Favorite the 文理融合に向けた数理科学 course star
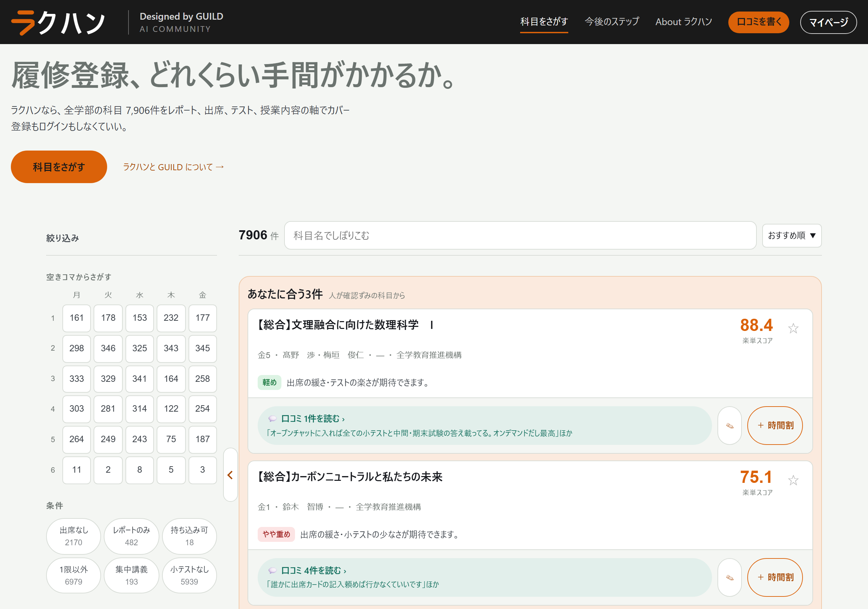 pos(793,328)
